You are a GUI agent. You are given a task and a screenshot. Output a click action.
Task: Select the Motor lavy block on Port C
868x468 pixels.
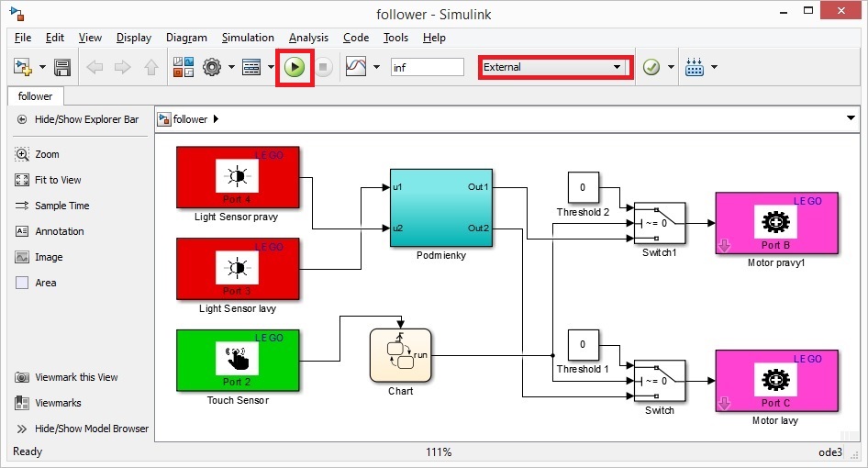[x=776, y=381]
